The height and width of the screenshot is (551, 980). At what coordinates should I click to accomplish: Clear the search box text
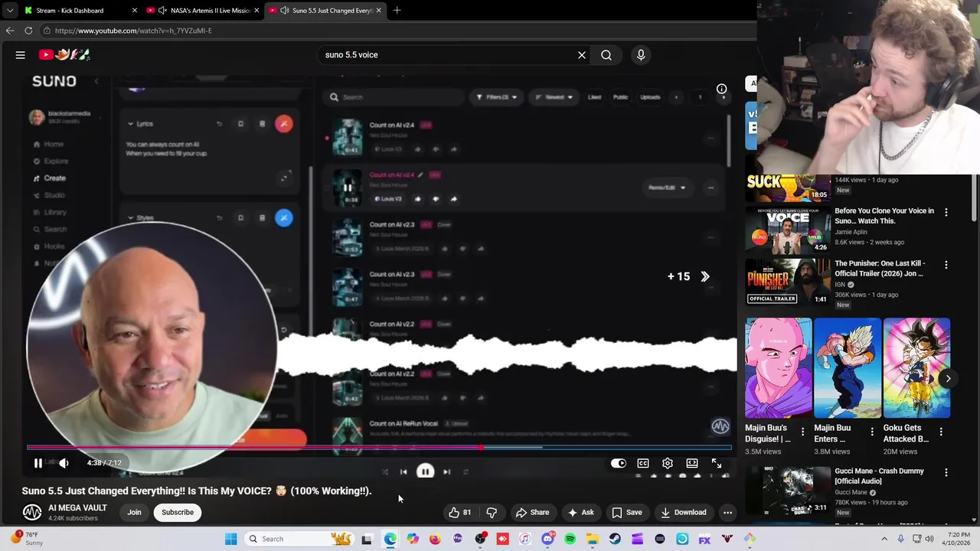(582, 55)
